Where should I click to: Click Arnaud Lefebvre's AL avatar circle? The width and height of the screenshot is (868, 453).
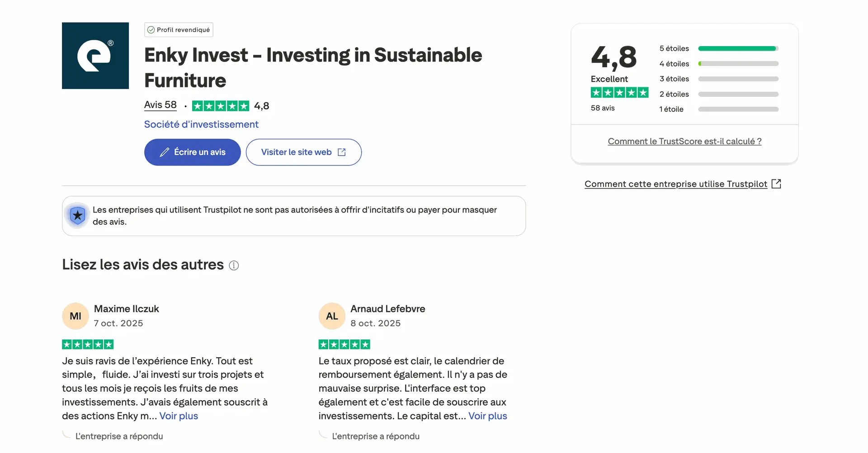coord(331,316)
